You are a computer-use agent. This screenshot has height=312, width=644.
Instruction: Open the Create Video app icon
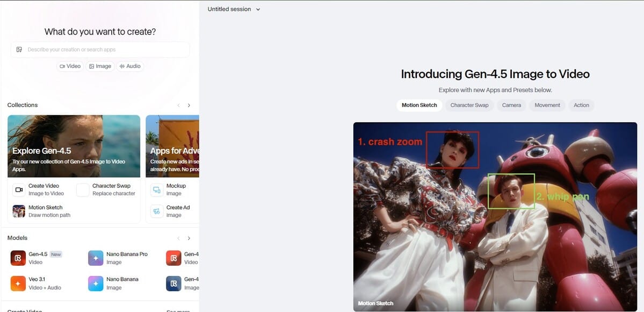19,190
